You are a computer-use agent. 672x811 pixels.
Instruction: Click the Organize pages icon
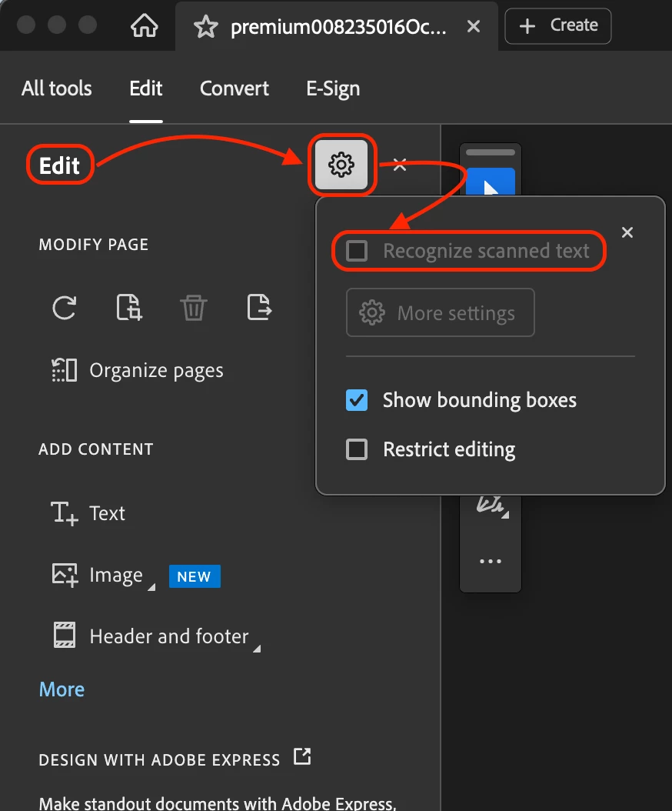tap(65, 370)
